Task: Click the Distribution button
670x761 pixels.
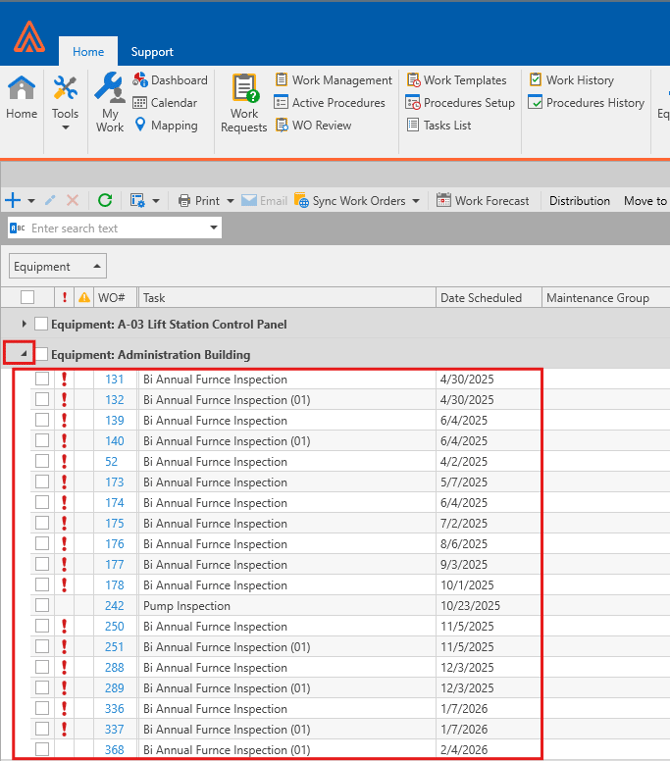Action: tap(579, 201)
